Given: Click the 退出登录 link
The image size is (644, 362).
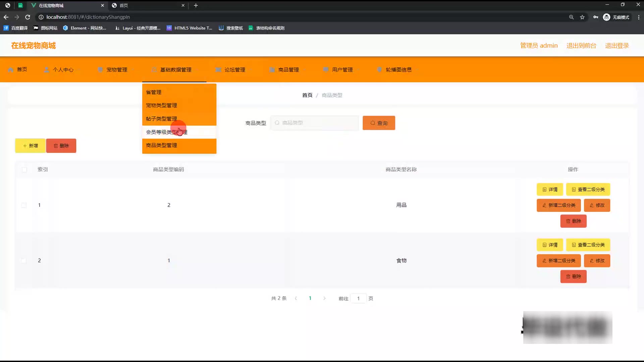Looking at the screenshot, I should pyautogui.click(x=616, y=46).
